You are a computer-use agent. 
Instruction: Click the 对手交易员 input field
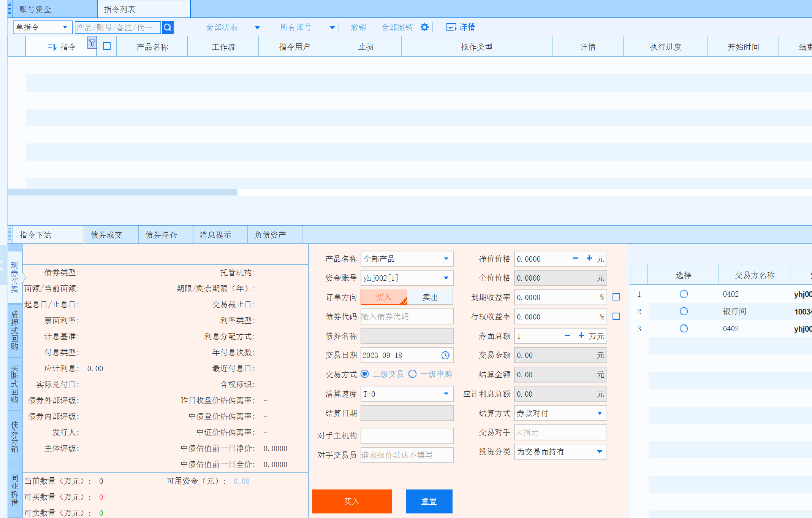tap(407, 455)
